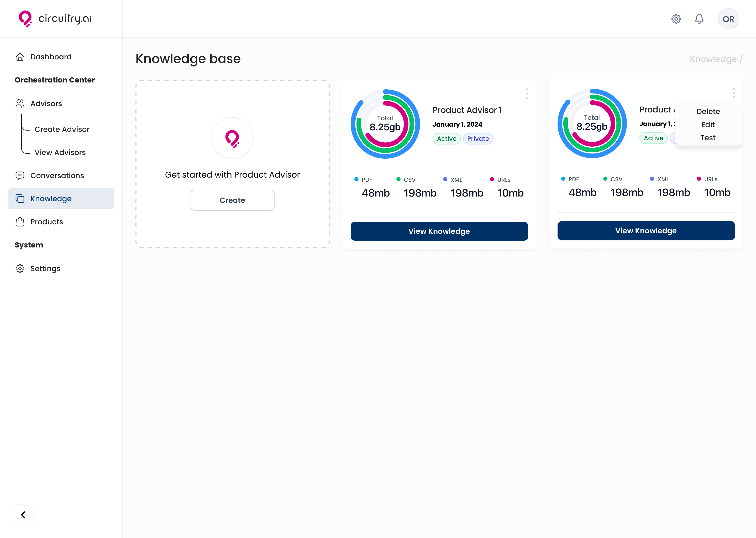Viewport: 756px width, 538px height.
Task: Open Settings using the gear icon in sidebar
Action: pos(20,268)
